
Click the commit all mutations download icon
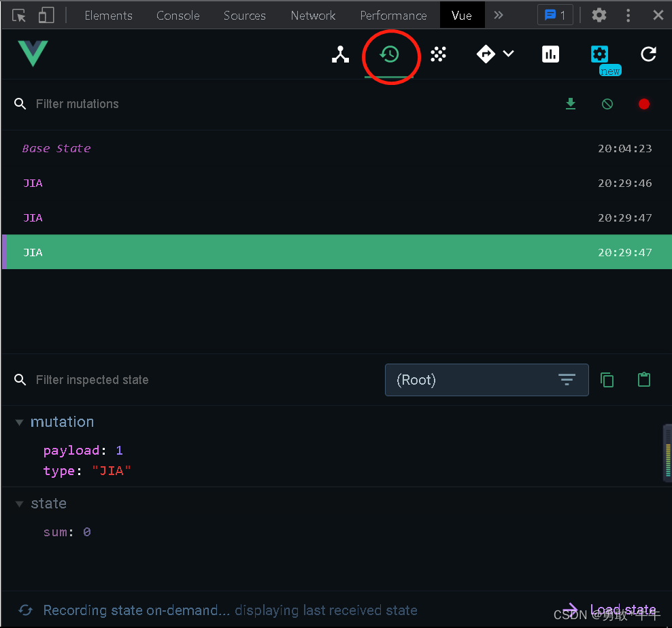(571, 104)
